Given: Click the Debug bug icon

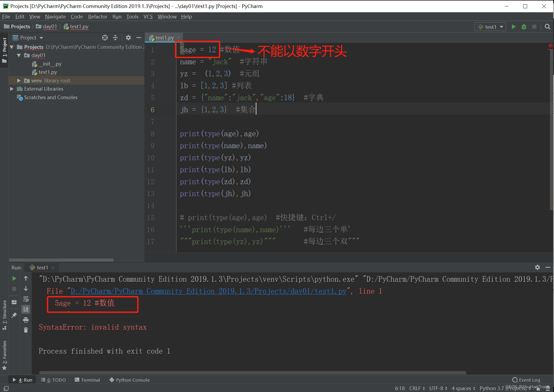Looking at the screenshot, I should pyautogui.click(x=524, y=27).
